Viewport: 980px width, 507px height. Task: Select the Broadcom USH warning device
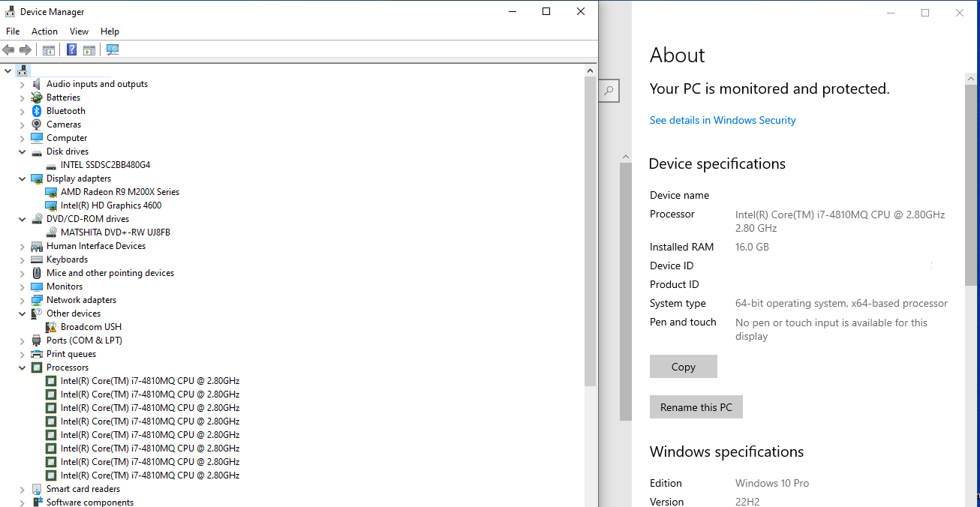pos(90,327)
